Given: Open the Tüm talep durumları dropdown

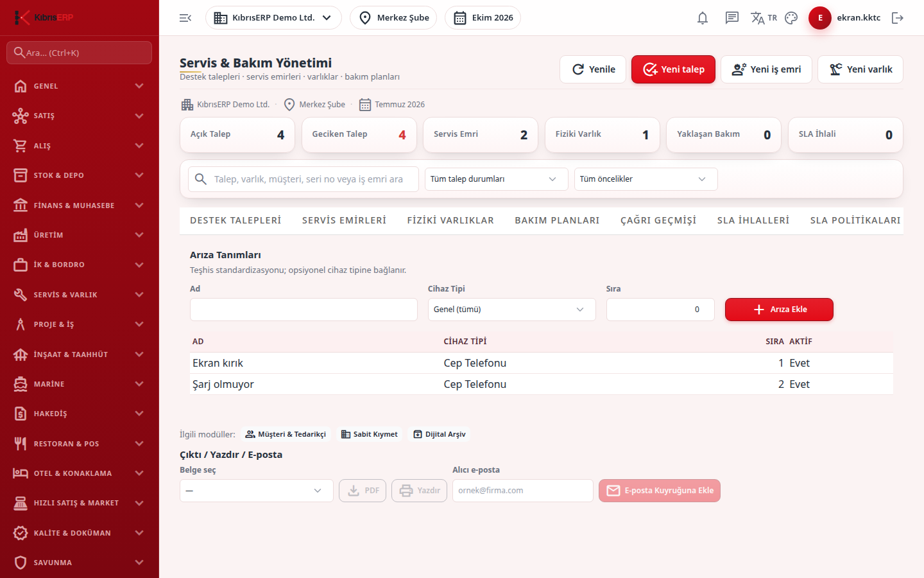Looking at the screenshot, I should coord(497,179).
